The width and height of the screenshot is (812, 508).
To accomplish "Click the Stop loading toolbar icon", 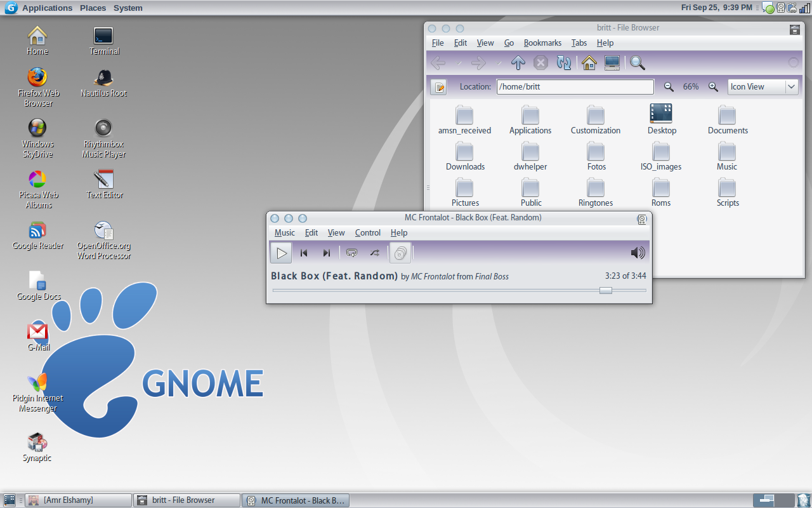I will point(540,63).
